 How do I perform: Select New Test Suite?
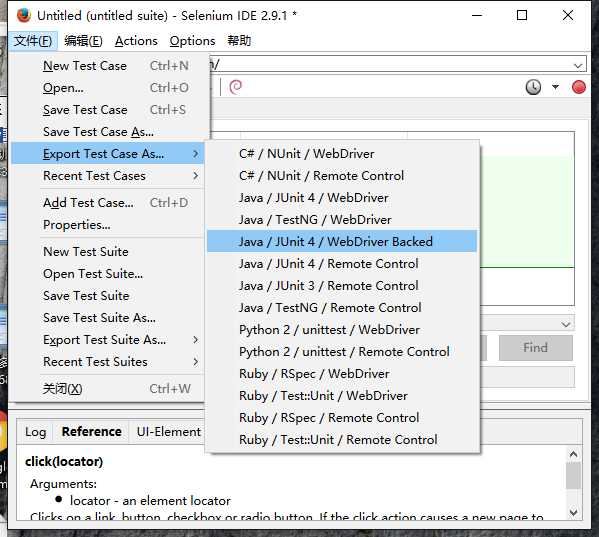tap(108, 252)
